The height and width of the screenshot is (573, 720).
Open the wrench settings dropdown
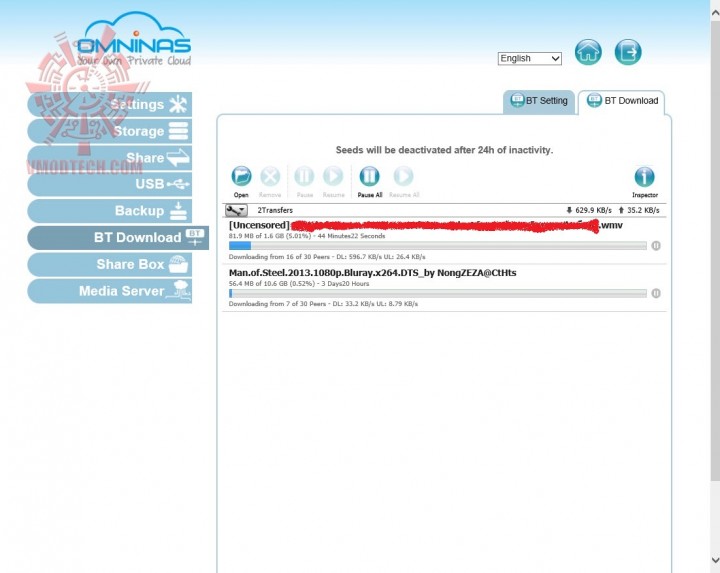(x=236, y=210)
